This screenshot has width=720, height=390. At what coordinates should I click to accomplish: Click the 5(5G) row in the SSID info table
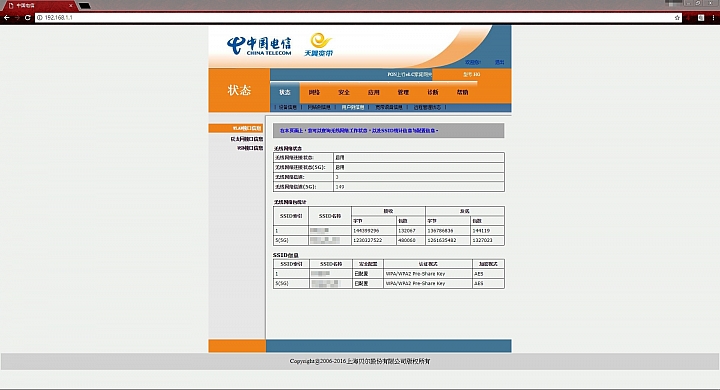(388, 283)
